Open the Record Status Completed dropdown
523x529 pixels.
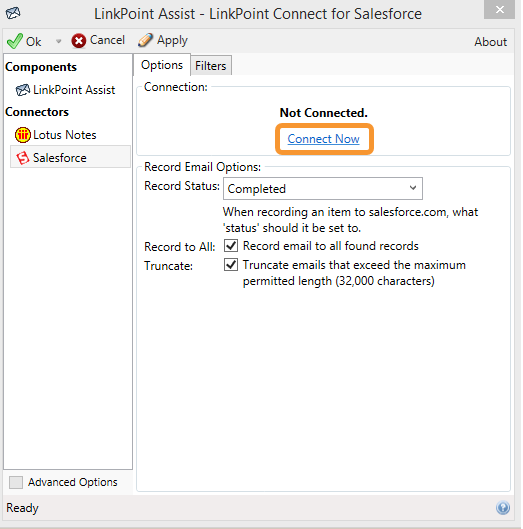pyautogui.click(x=323, y=189)
